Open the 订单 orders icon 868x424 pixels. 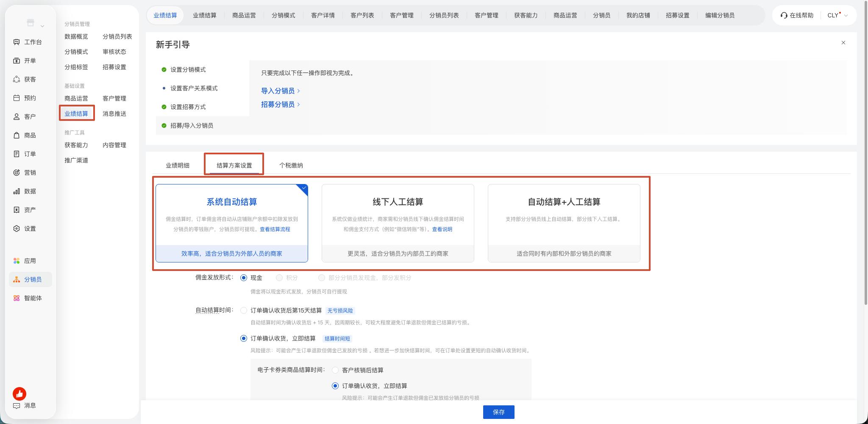[x=17, y=154]
